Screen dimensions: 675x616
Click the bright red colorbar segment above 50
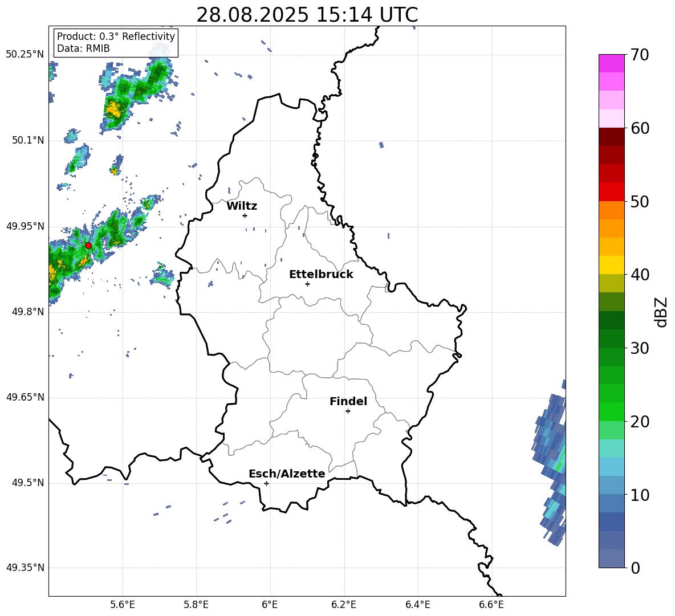[611, 192]
